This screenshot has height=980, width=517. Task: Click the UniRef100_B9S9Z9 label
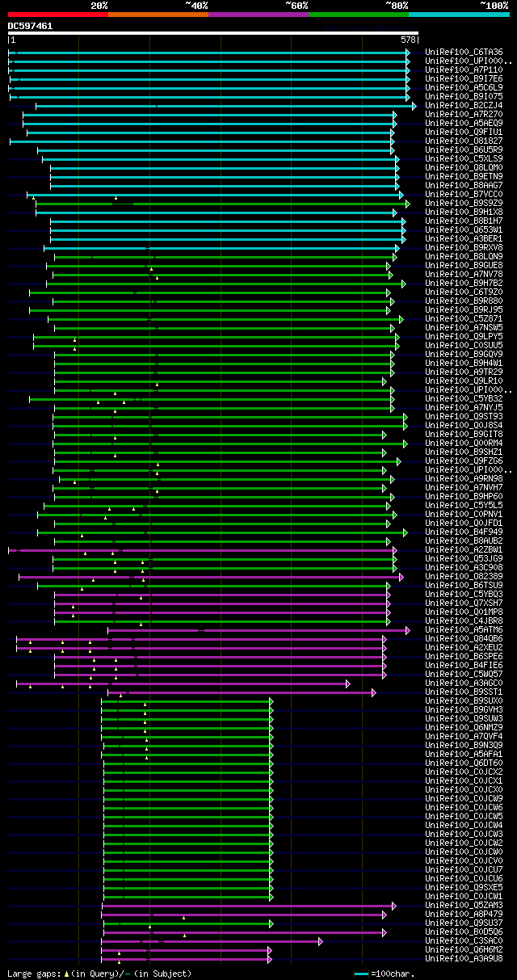click(464, 203)
